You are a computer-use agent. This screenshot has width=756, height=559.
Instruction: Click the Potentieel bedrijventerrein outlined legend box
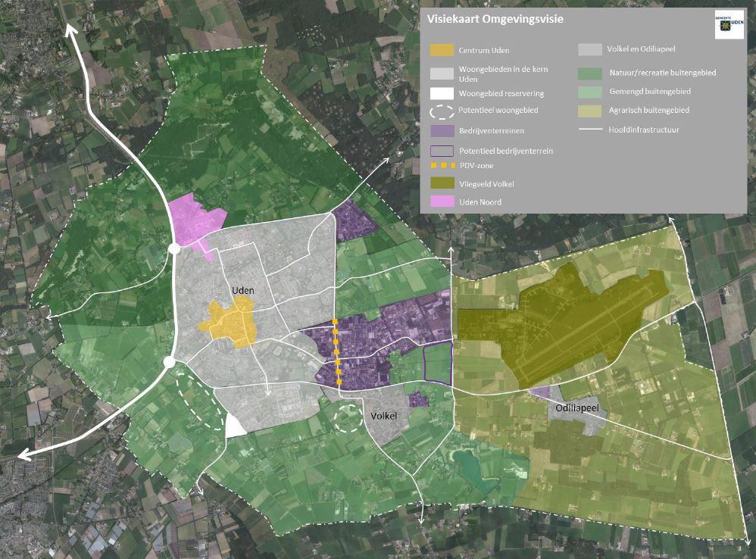[442, 151]
